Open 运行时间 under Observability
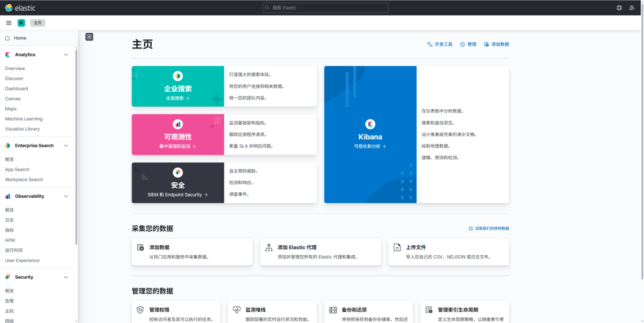This screenshot has width=644, height=323. pyautogui.click(x=14, y=251)
